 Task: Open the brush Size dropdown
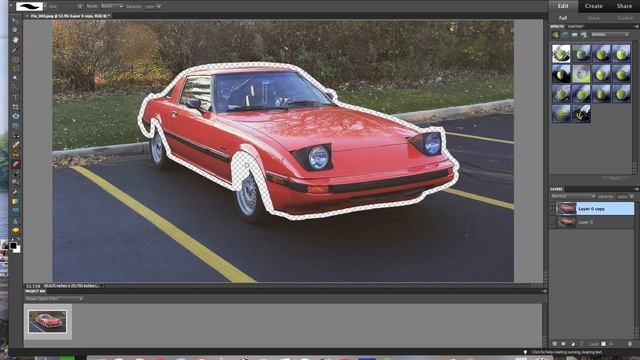click(80, 7)
